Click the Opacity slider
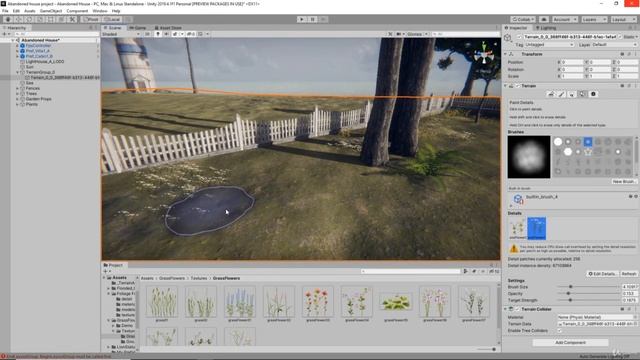 (x=588, y=293)
